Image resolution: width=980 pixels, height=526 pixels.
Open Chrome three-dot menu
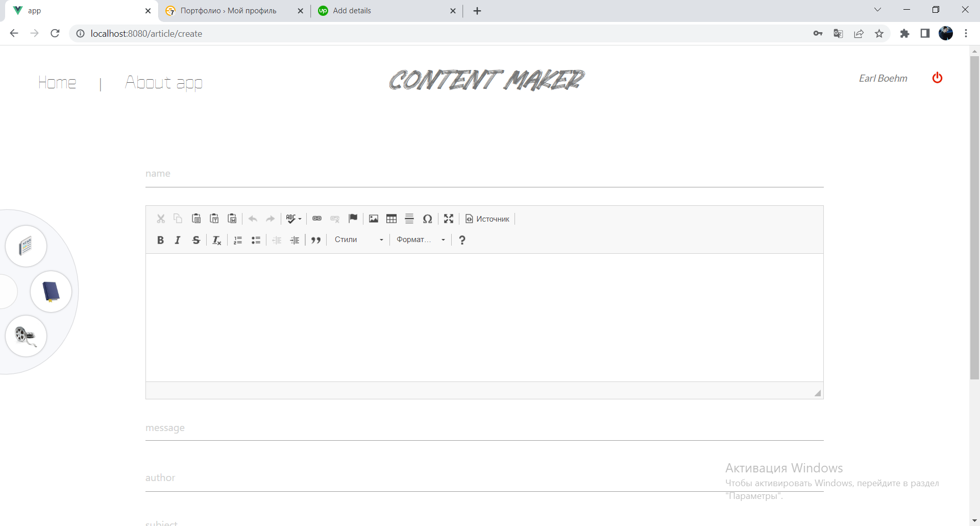pyautogui.click(x=966, y=34)
